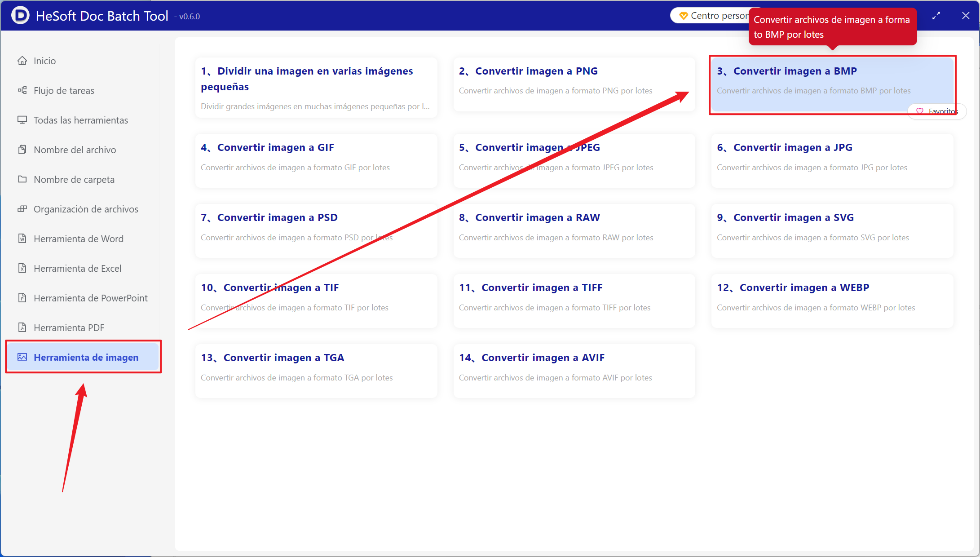Open Herramienta de PowerPoint section
Image resolution: width=980 pixels, height=557 pixels.
83,298
